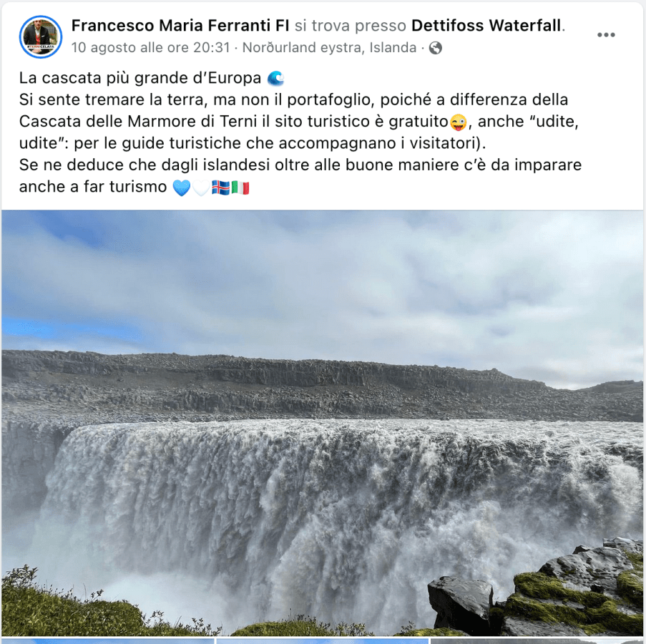
Task: Open the large Dettifoss waterfall photo
Action: click(323, 423)
